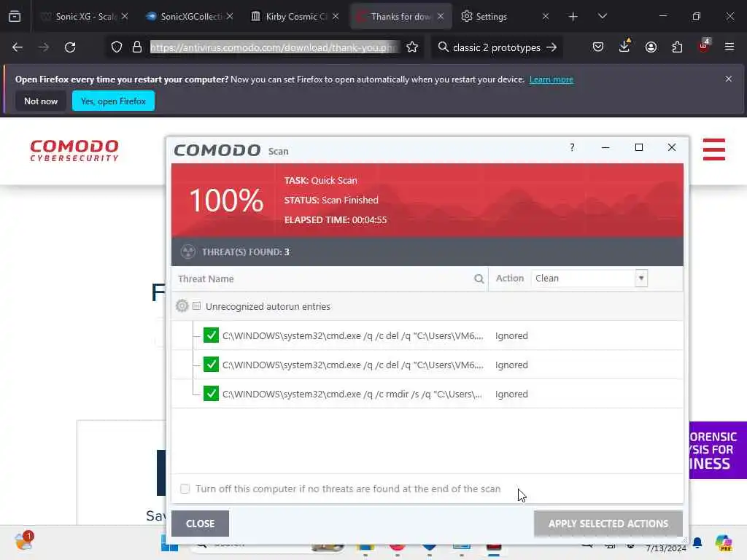Image resolution: width=747 pixels, height=560 pixels.
Task: Select rmdir threat path text row
Action: [352, 394]
